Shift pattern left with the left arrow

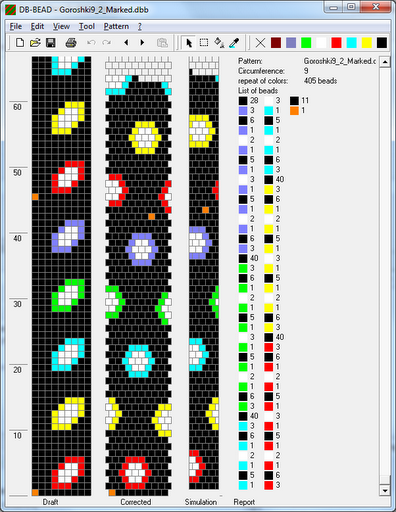coord(126,43)
